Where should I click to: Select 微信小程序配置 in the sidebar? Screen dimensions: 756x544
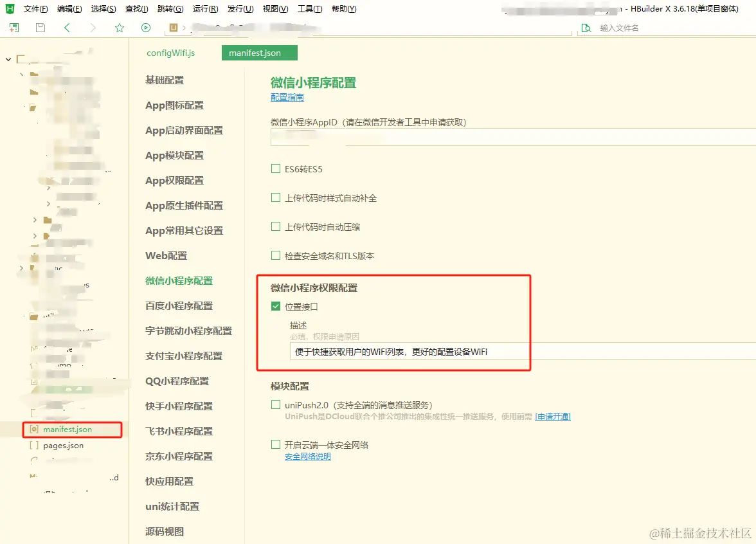179,280
